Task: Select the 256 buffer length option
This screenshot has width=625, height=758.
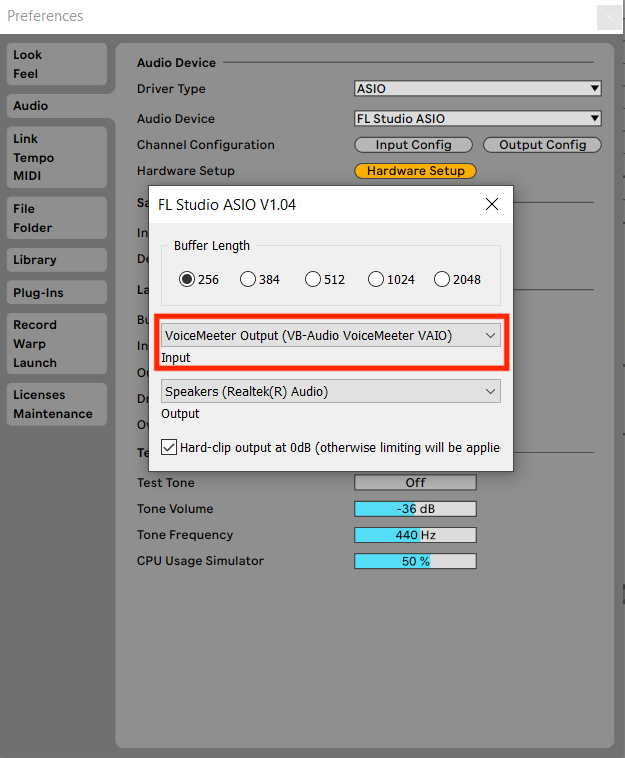Action: 187,279
